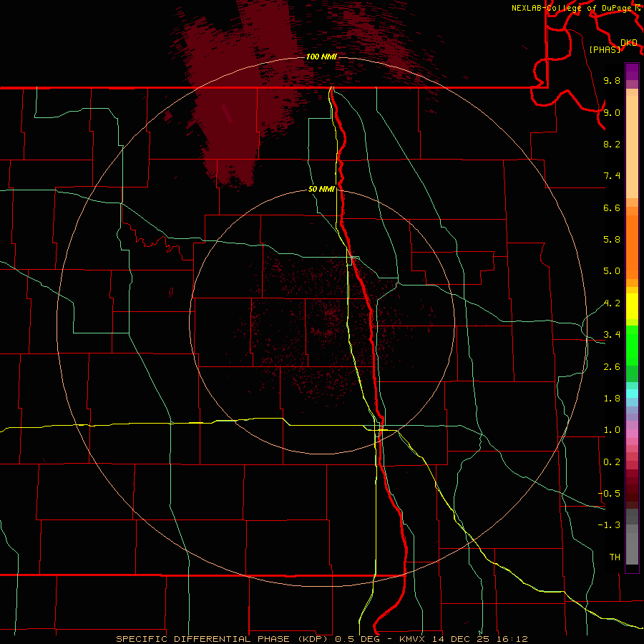The width and height of the screenshot is (644, 644).
Task: Click the 100 NMI range ring label
Action: pos(321,57)
